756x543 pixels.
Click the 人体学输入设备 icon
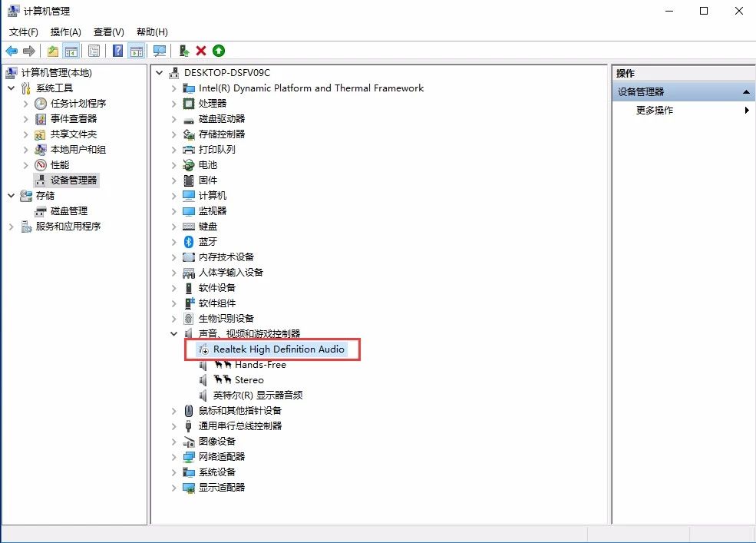tap(189, 273)
